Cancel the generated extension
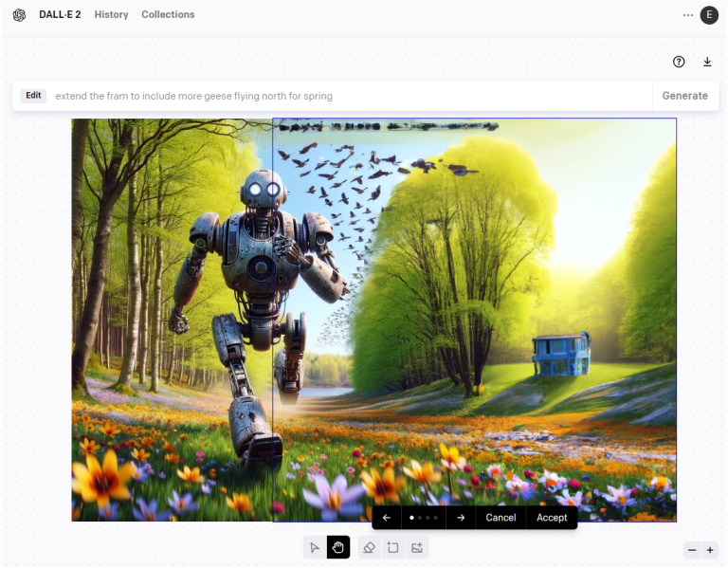Viewport: 728px width, 568px height. click(x=500, y=518)
